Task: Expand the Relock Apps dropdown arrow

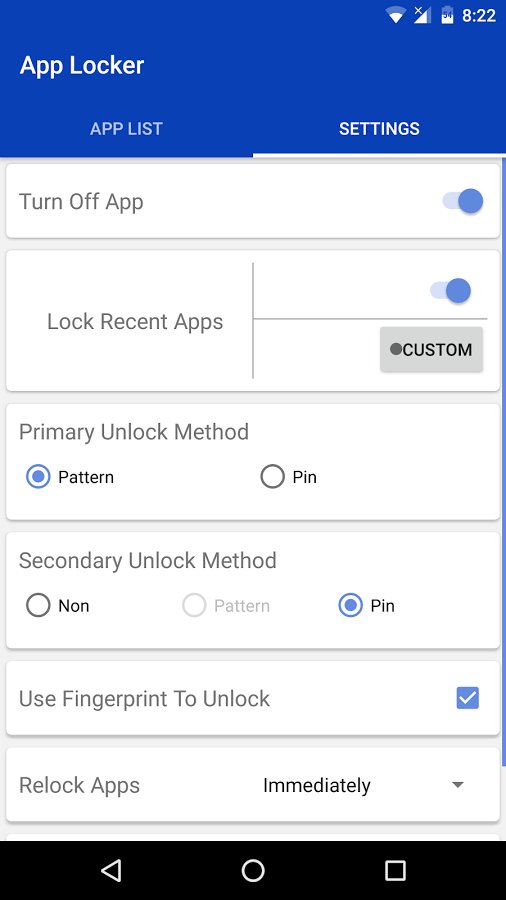Action: pos(458,785)
